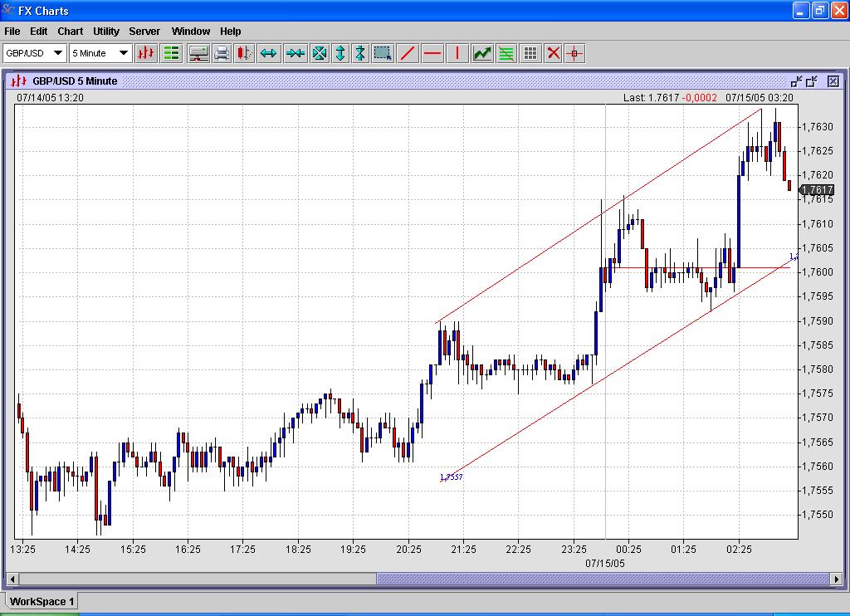Select the horizontal line drawing tool
This screenshot has height=616, width=850.
432,53
